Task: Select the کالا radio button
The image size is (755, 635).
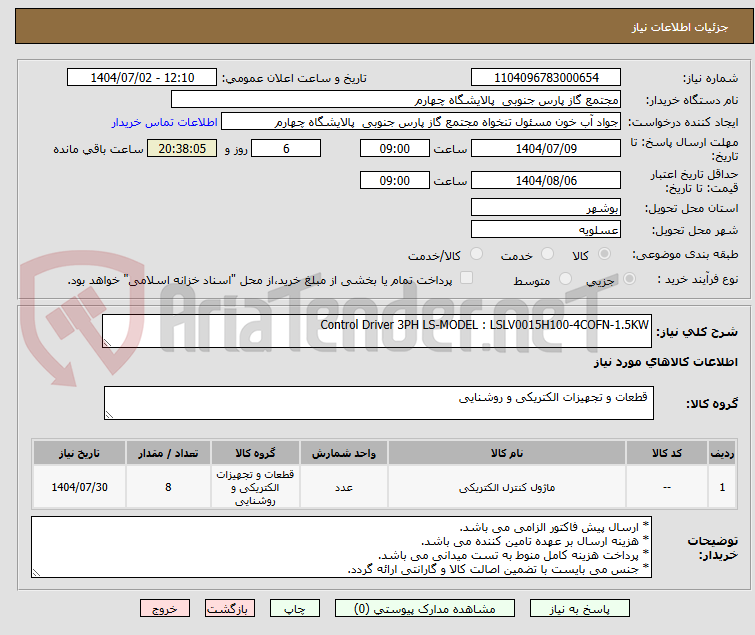Action: pos(604,254)
